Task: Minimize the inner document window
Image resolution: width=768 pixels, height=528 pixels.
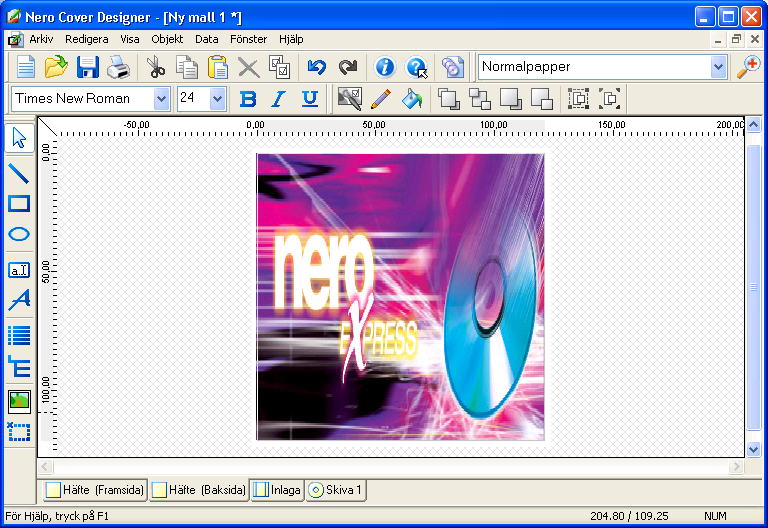Action: (x=718, y=40)
